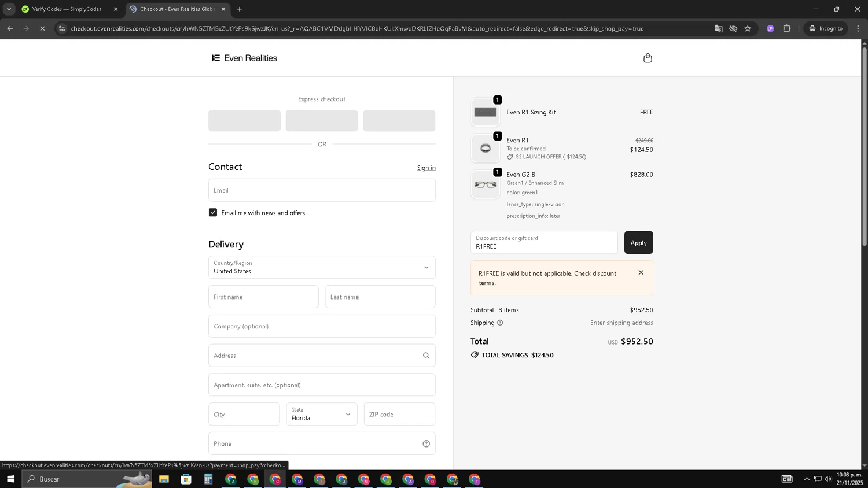
Task: Click the first express checkout placeholder button
Action: click(x=244, y=121)
